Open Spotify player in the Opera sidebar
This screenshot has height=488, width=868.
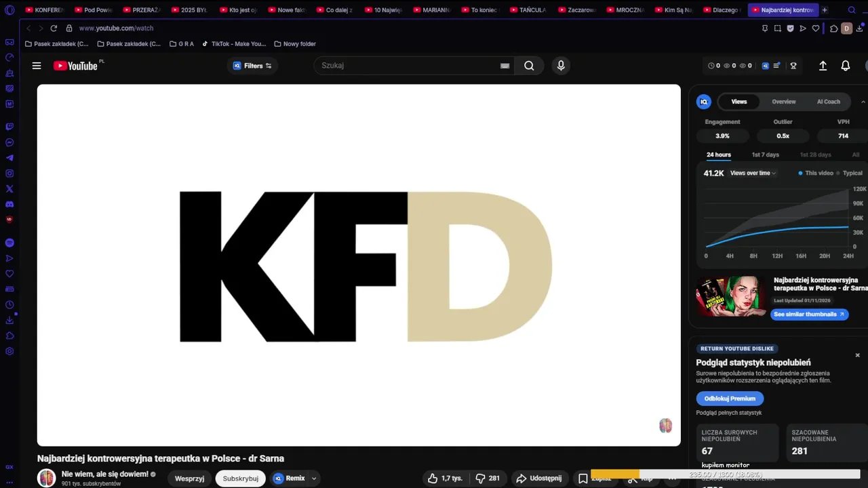(x=9, y=243)
